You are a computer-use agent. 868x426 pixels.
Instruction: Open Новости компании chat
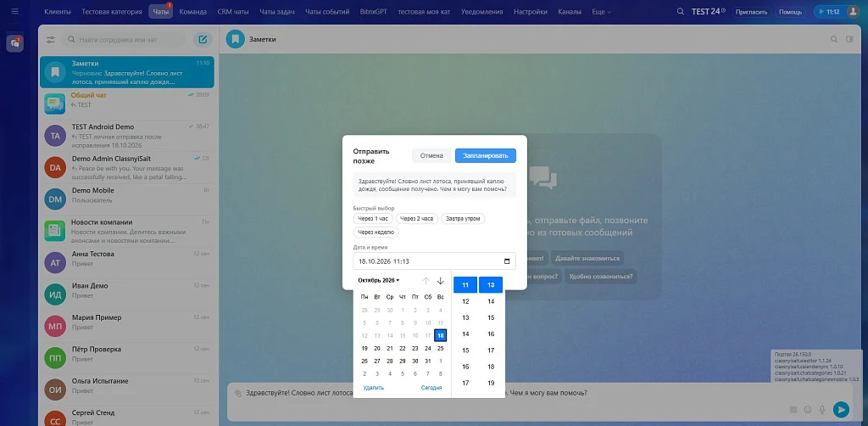[x=127, y=231]
